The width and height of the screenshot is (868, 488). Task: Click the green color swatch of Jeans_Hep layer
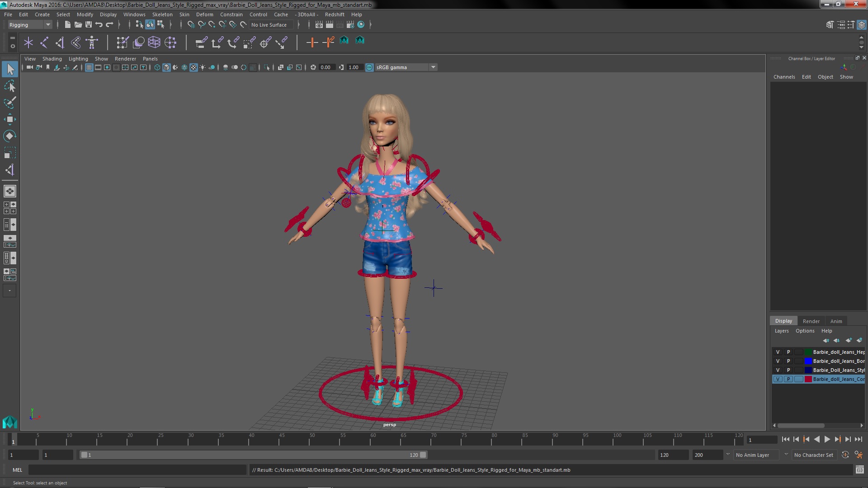point(808,352)
